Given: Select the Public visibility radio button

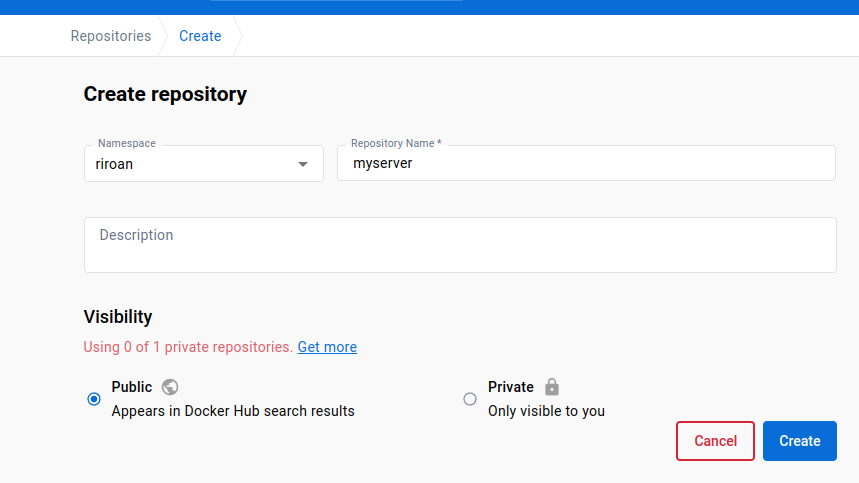Looking at the screenshot, I should (94, 399).
